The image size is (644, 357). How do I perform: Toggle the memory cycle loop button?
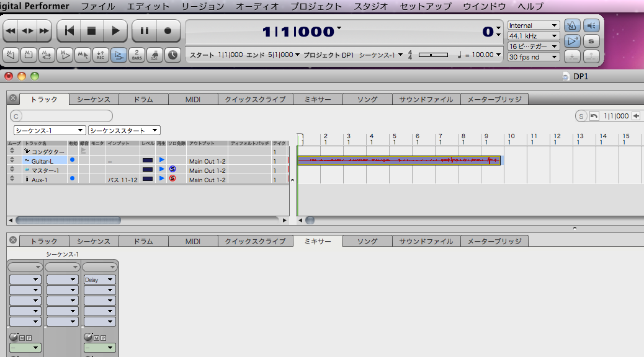click(47, 55)
